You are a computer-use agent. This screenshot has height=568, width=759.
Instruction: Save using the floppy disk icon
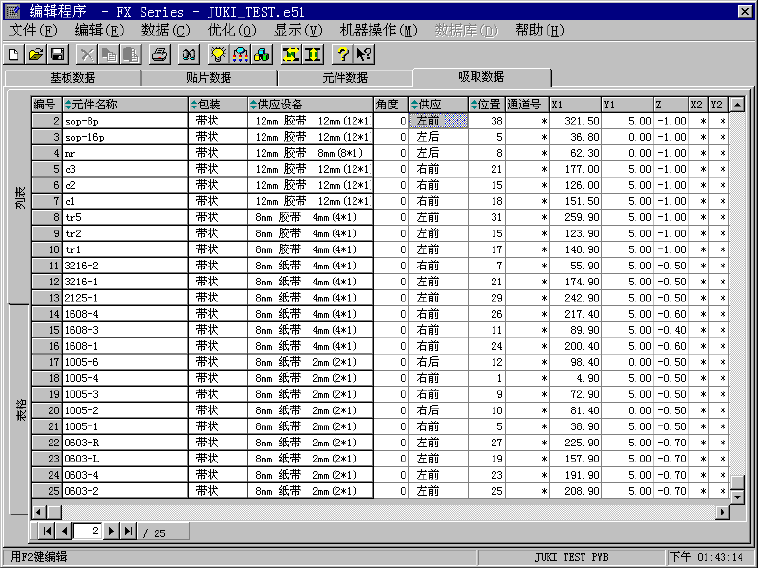(x=57, y=53)
